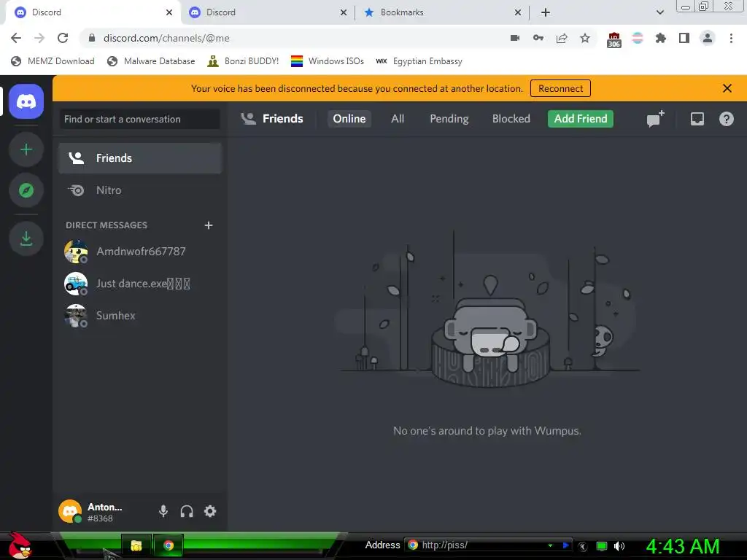Reload the Discord page

pos(63,38)
